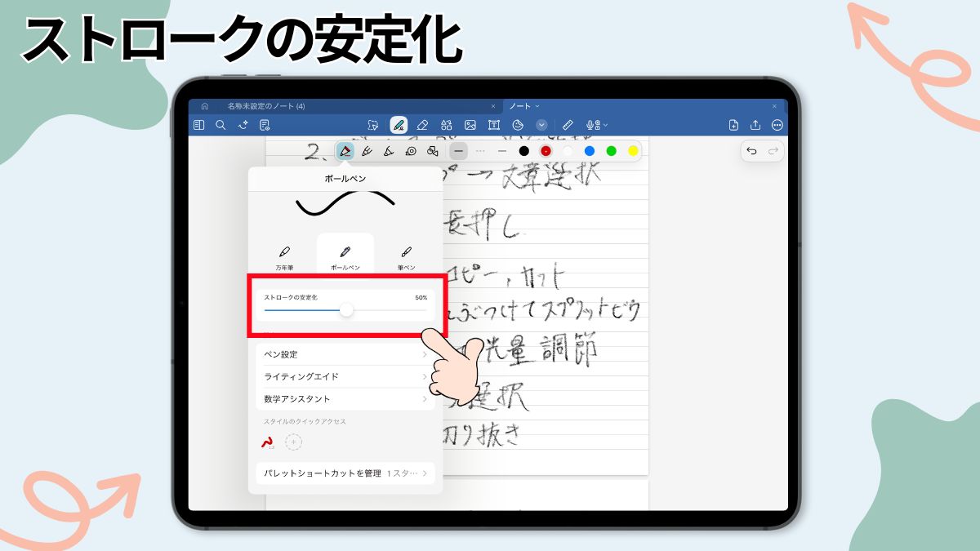
Task: Select the text box tool
Action: click(x=495, y=124)
